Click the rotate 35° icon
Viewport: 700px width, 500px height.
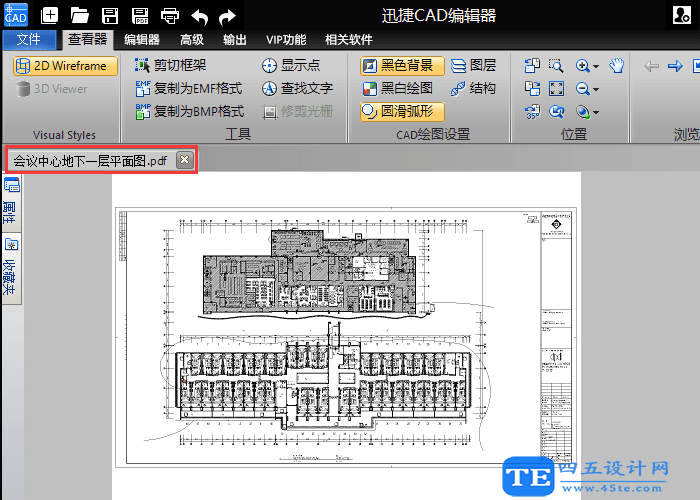pos(533,112)
